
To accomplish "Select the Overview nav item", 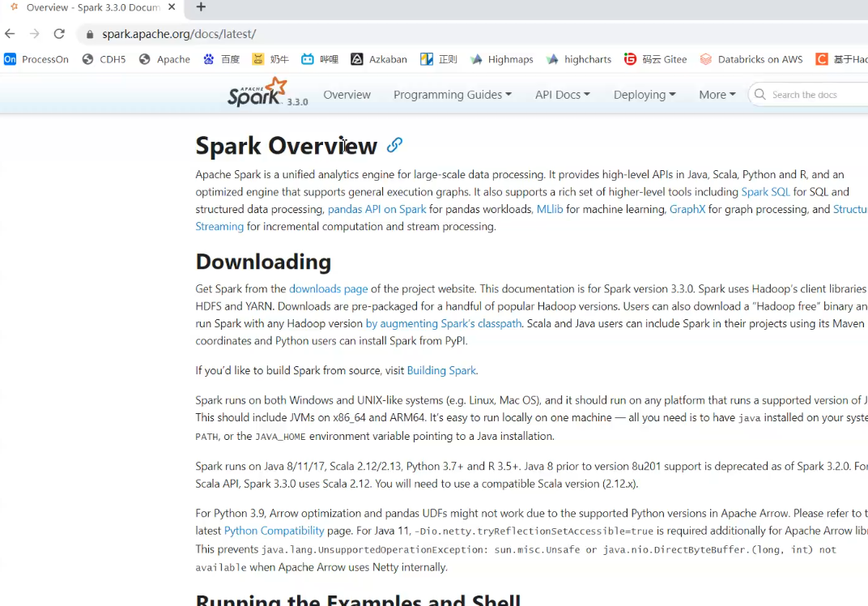I will coord(347,95).
